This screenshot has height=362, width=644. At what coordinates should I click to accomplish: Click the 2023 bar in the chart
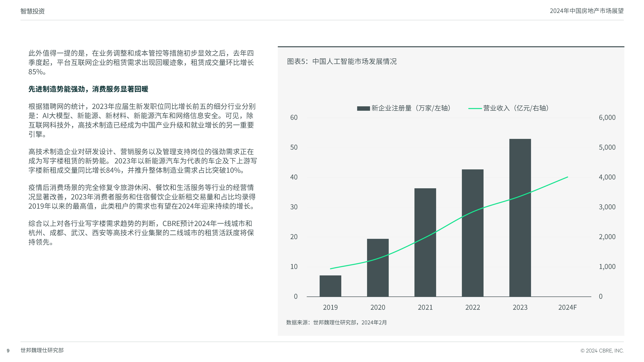click(520, 218)
